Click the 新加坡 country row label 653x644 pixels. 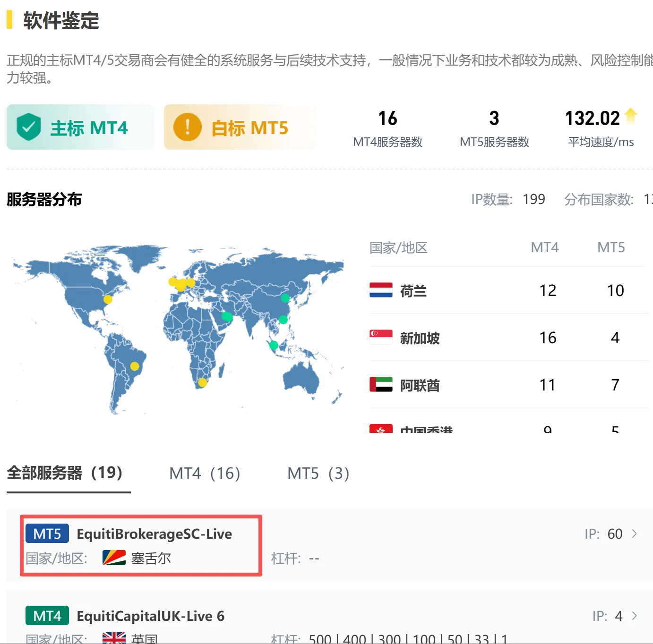point(420,338)
